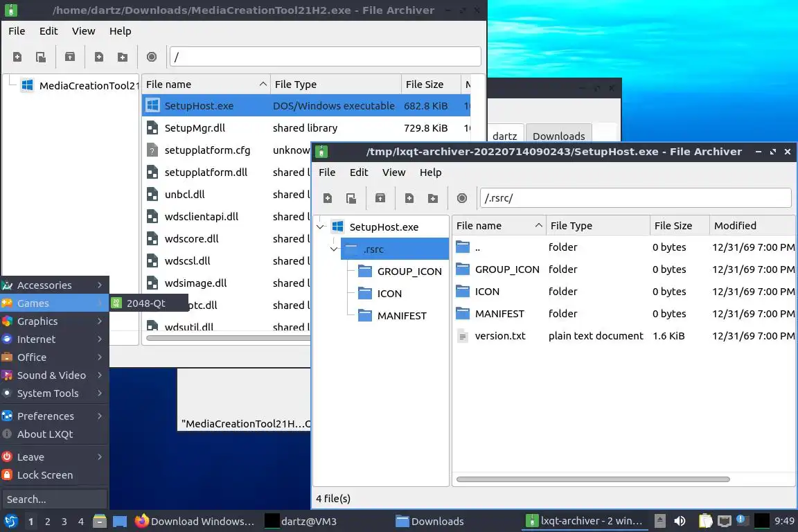Click Open archive icon in SetupHost.exe window toolbar

351,198
